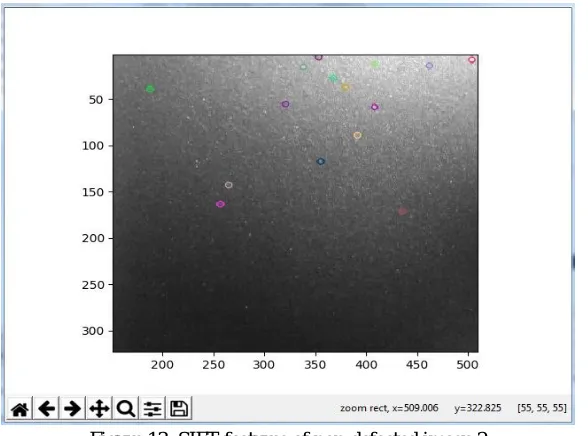
Task: Click the y-axis tick label 100
Action: (x=93, y=146)
